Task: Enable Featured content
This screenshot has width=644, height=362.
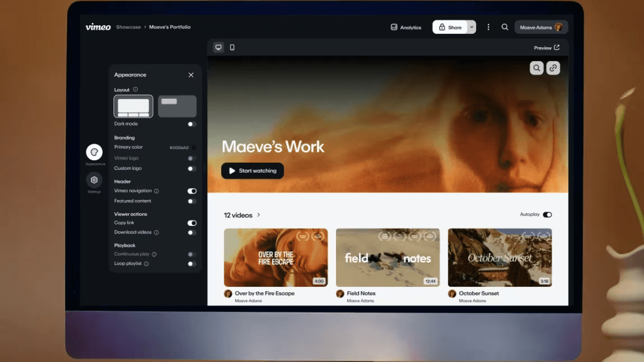Action: click(192, 201)
